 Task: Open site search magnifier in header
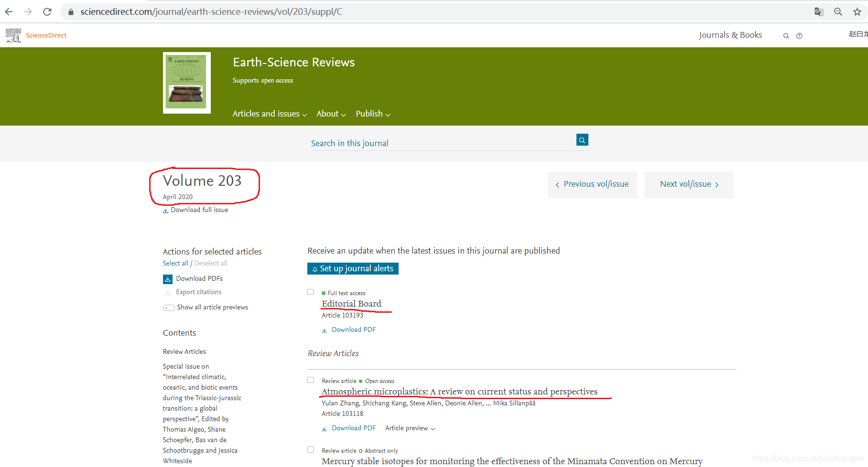point(786,36)
